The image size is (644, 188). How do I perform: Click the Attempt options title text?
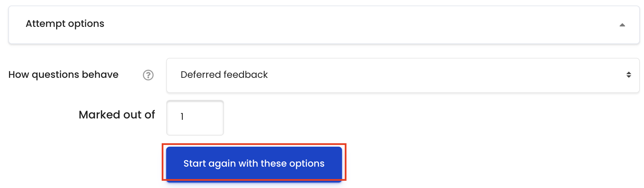click(65, 23)
